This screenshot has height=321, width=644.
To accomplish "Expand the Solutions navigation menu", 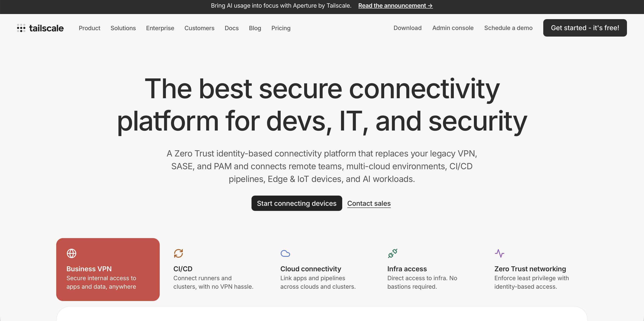I will [123, 28].
